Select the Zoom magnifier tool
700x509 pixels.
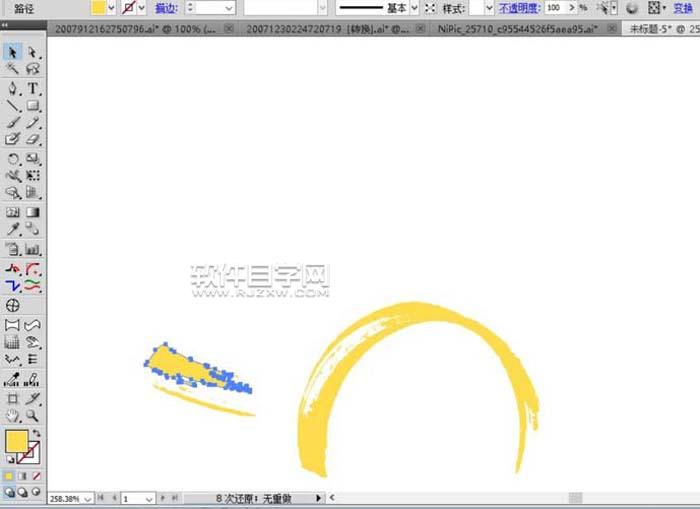tap(32, 416)
